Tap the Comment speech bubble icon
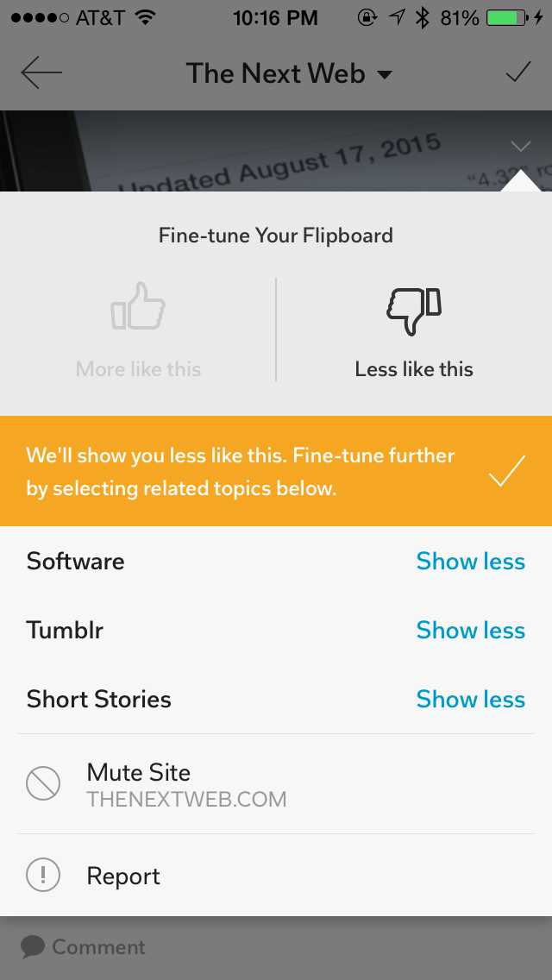This screenshot has width=552, height=980. [x=33, y=947]
